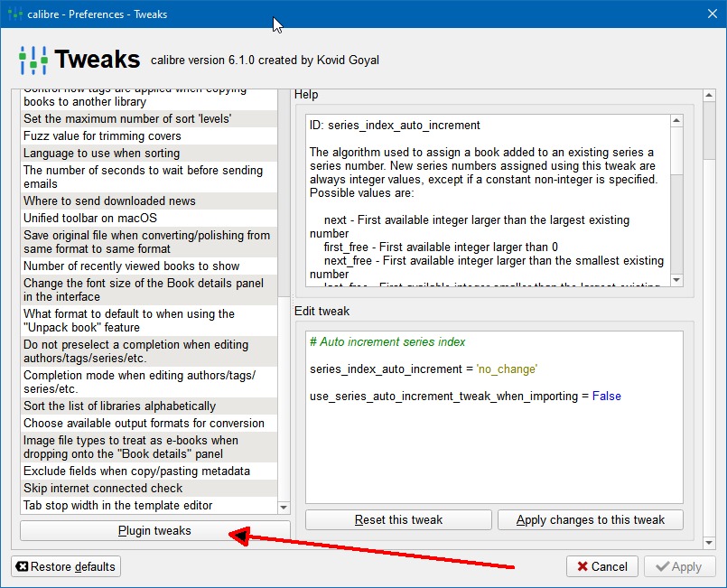Click Reset this tweak
Viewport: 727px width, 588px height.
pyautogui.click(x=398, y=520)
